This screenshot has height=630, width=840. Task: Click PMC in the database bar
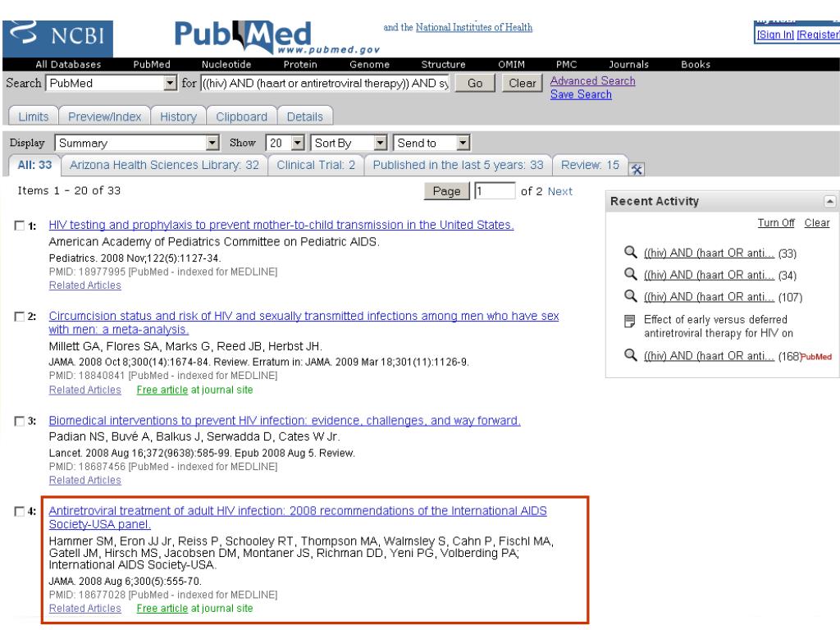[x=566, y=64]
